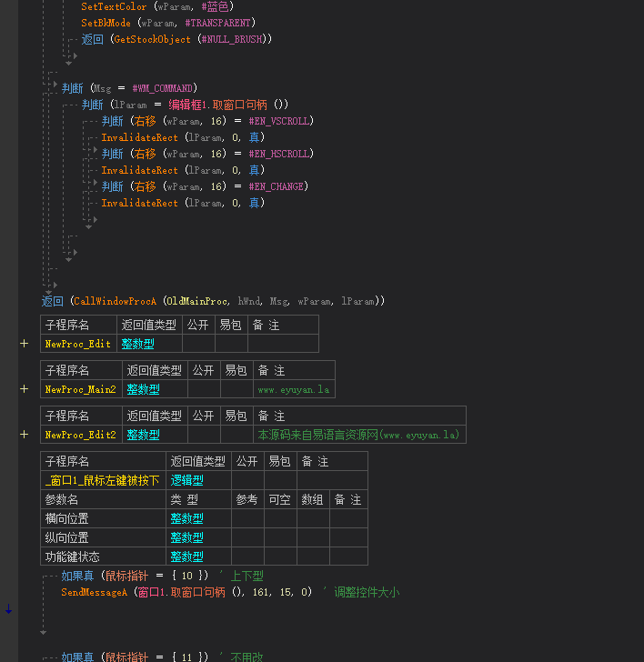Click 窗口1.取窗口句柄 in SendMessageA line
This screenshot has width=644, height=662.
182,592
